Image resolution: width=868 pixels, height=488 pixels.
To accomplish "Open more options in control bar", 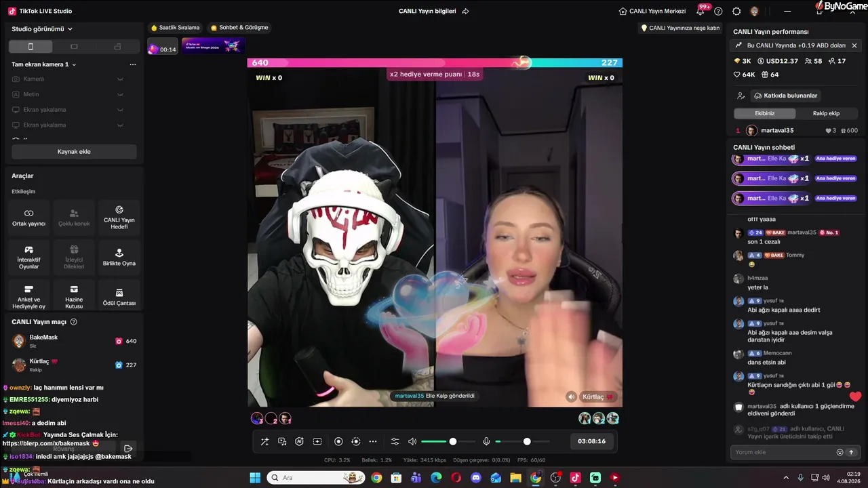I will pos(373,441).
